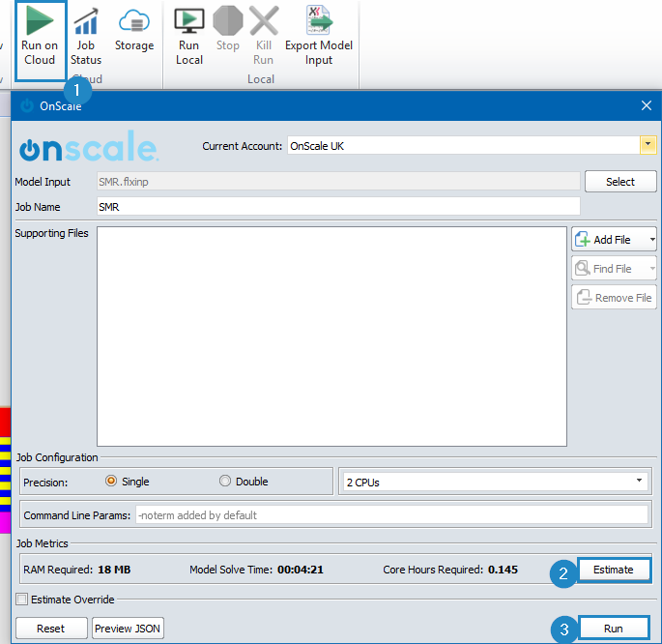
Task: Click the Export Model Input icon
Action: 319,37
